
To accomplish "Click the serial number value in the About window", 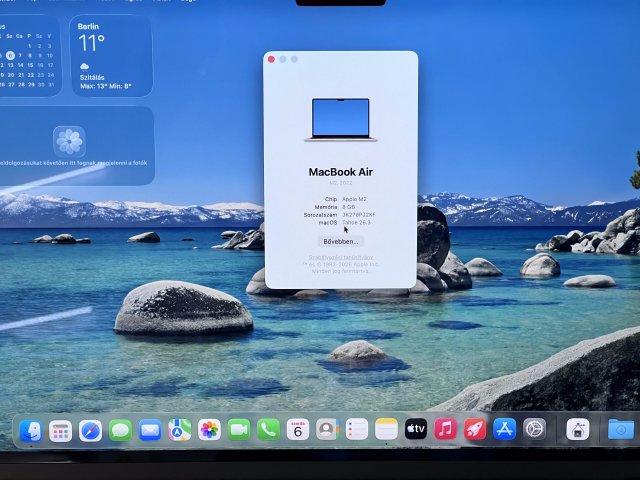I will point(358,215).
